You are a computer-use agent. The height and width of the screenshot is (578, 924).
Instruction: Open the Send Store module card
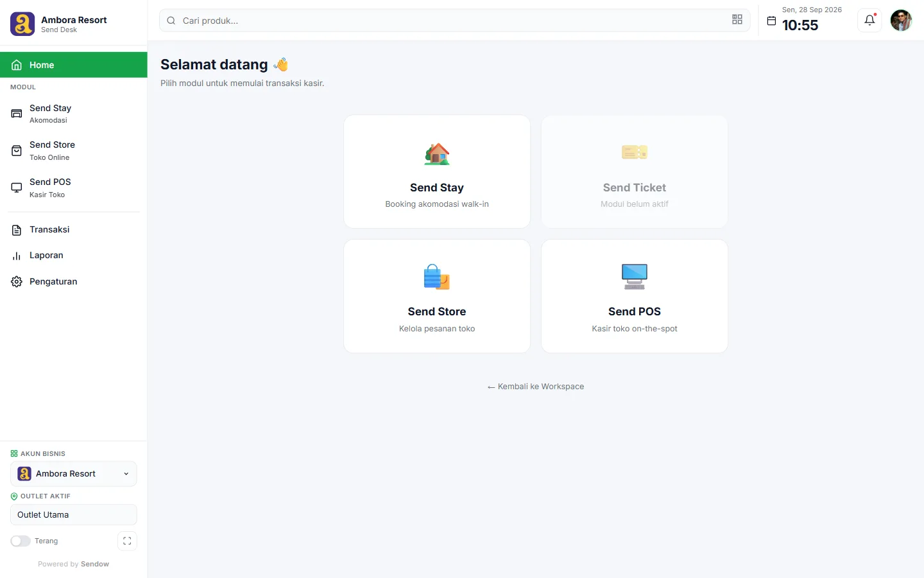point(437,296)
